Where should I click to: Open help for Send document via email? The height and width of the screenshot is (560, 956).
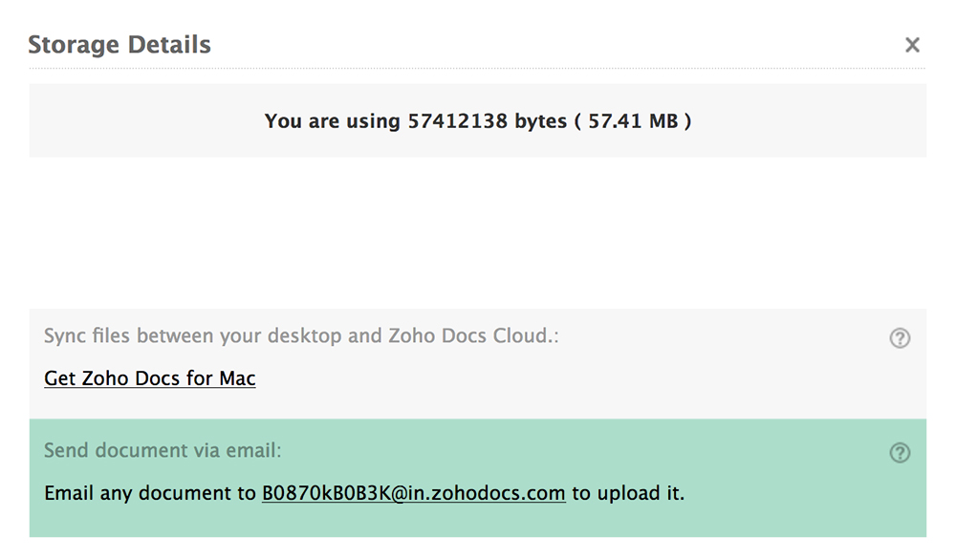click(900, 453)
